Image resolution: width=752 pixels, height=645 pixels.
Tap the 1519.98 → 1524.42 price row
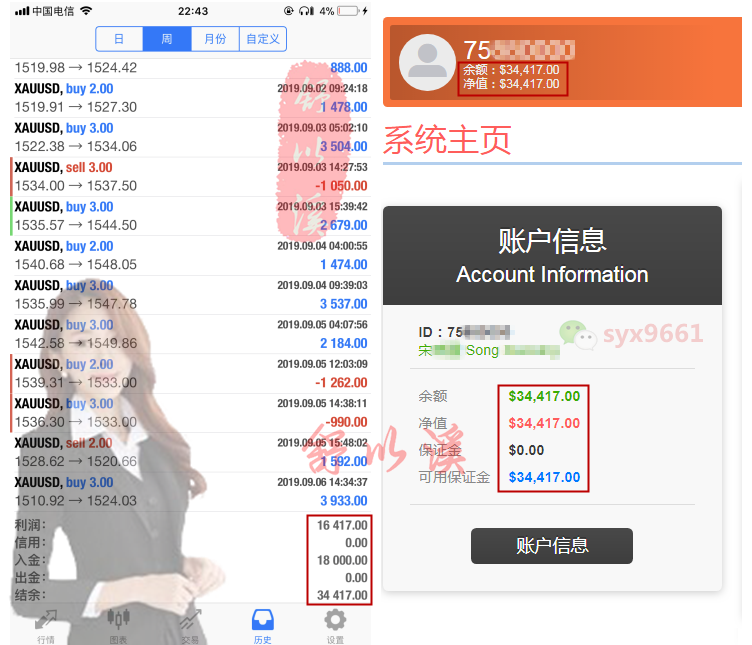pos(190,68)
